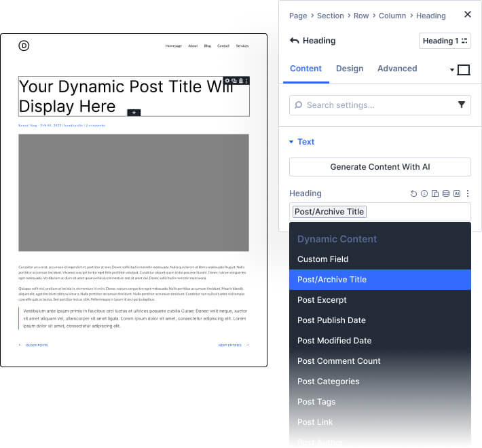The height and width of the screenshot is (448, 482).
Task: Open Contact nav link in preview
Action: pyautogui.click(x=223, y=45)
